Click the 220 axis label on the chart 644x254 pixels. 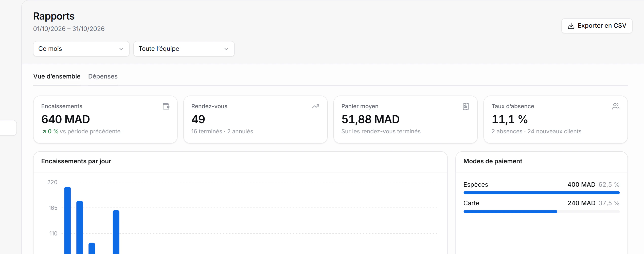click(x=52, y=182)
